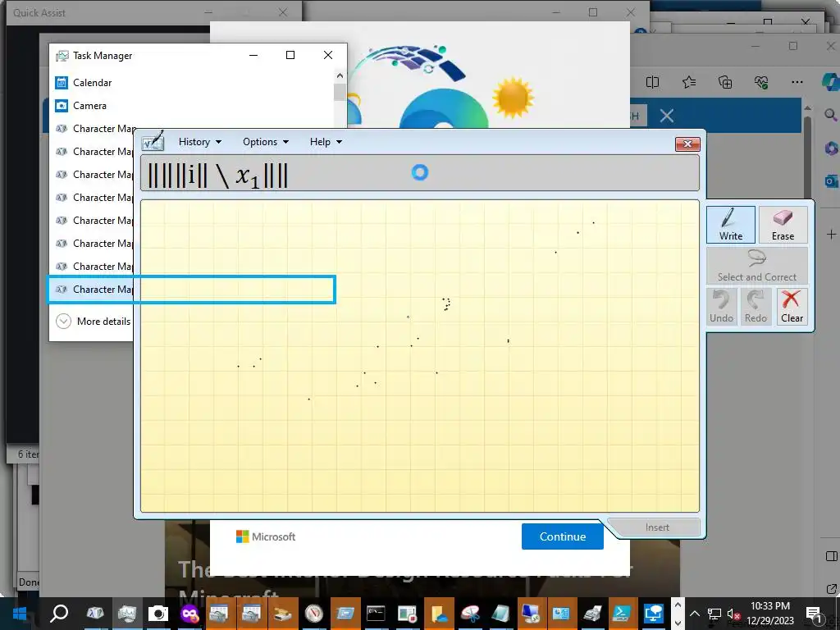Click the plus icon in Edge sidebar

[831, 234]
